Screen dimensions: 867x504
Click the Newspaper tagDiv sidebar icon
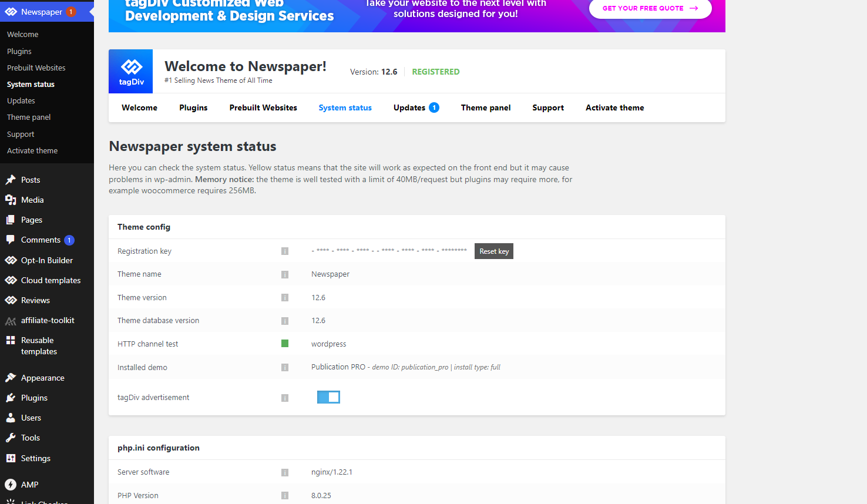tap(11, 12)
